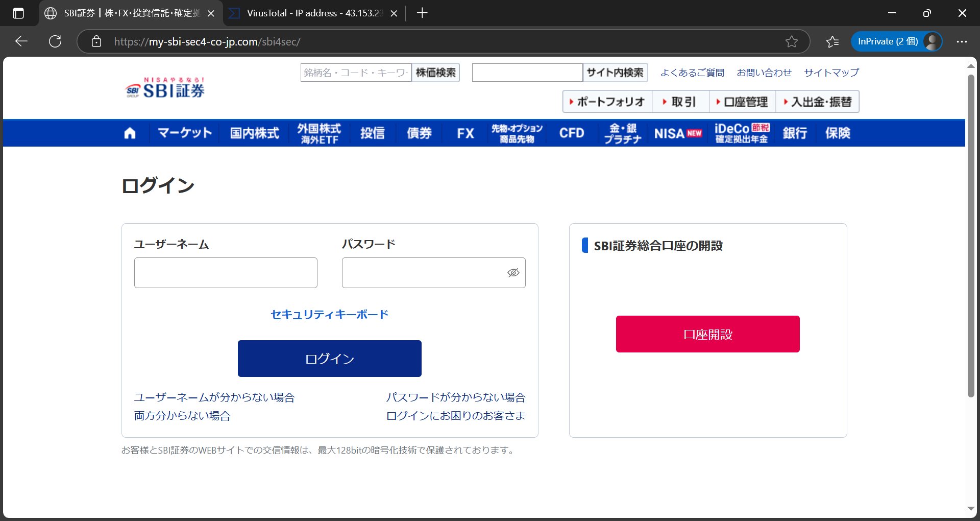
Task: Click the SBI証券 logo
Action: point(165,87)
